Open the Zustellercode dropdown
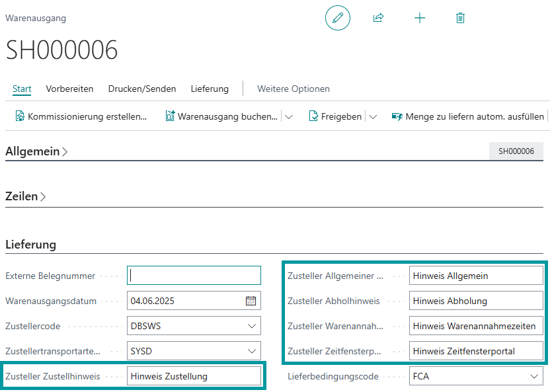Image resolution: width=550 pixels, height=392 pixels. pos(251,326)
